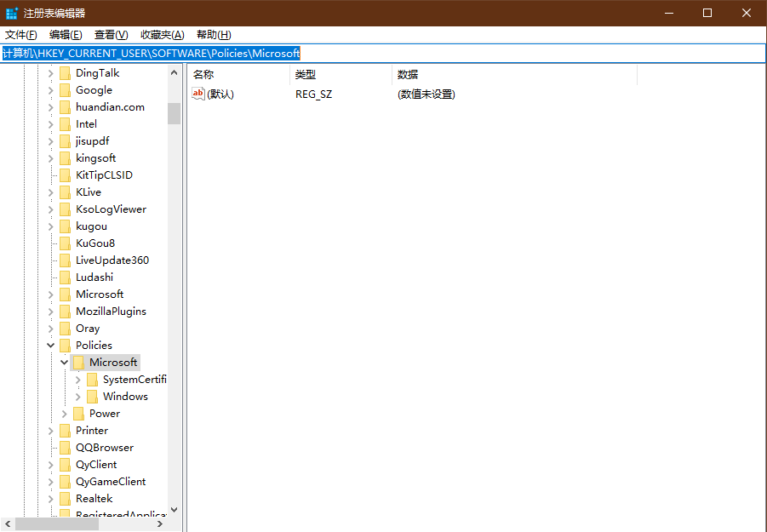Viewport: 767px width, 532px height.
Task: Select the QyClient key
Action: coord(96,465)
